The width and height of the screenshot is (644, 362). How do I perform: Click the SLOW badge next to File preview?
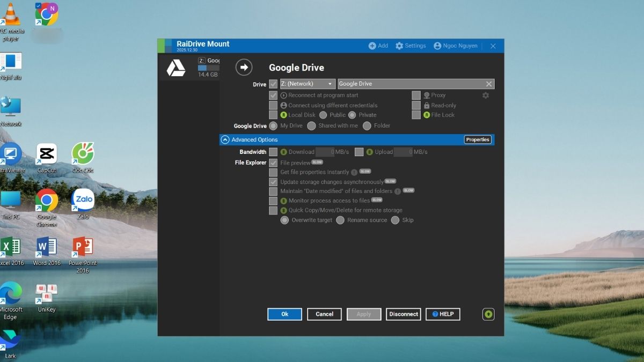[317, 162]
